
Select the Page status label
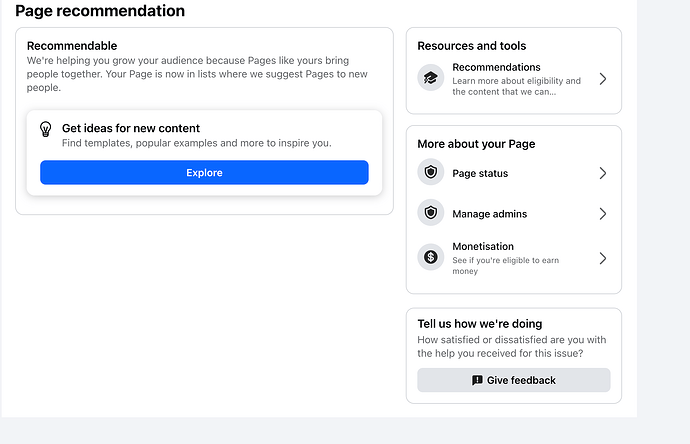[x=480, y=173]
